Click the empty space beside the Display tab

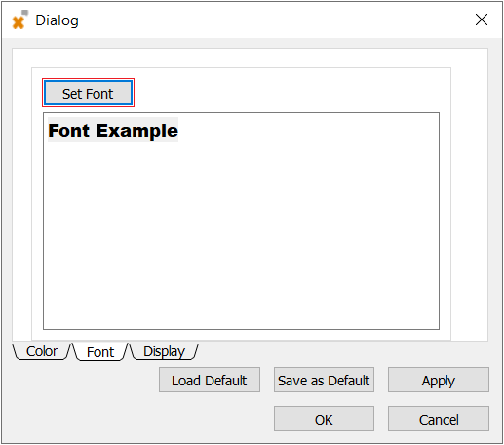click(341, 351)
